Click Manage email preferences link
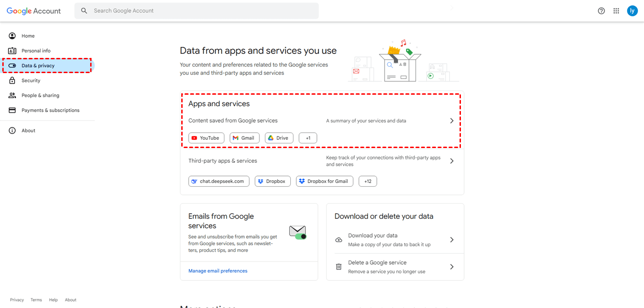 coord(218,271)
